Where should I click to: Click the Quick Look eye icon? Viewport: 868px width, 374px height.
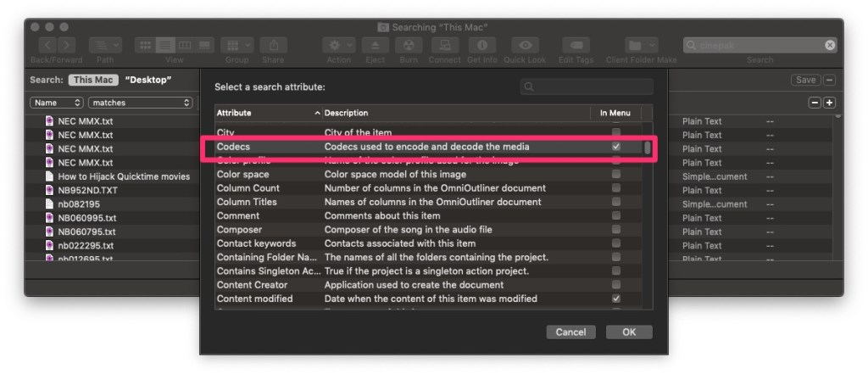tap(526, 45)
